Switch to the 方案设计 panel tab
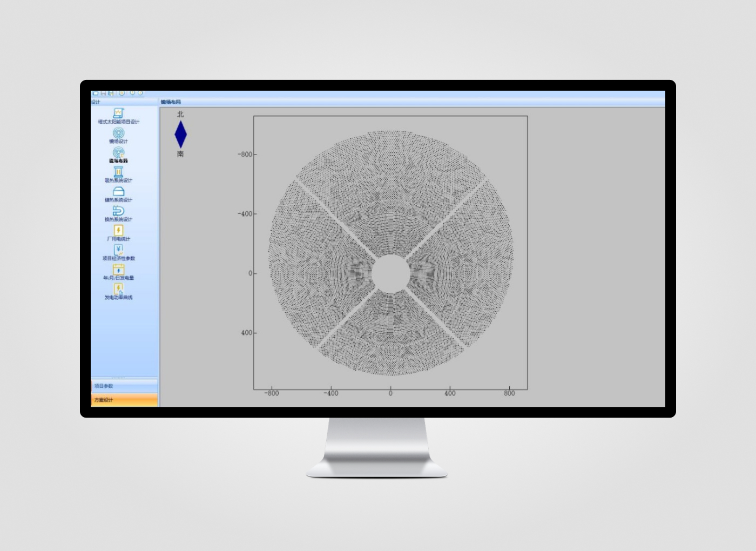 click(x=124, y=400)
